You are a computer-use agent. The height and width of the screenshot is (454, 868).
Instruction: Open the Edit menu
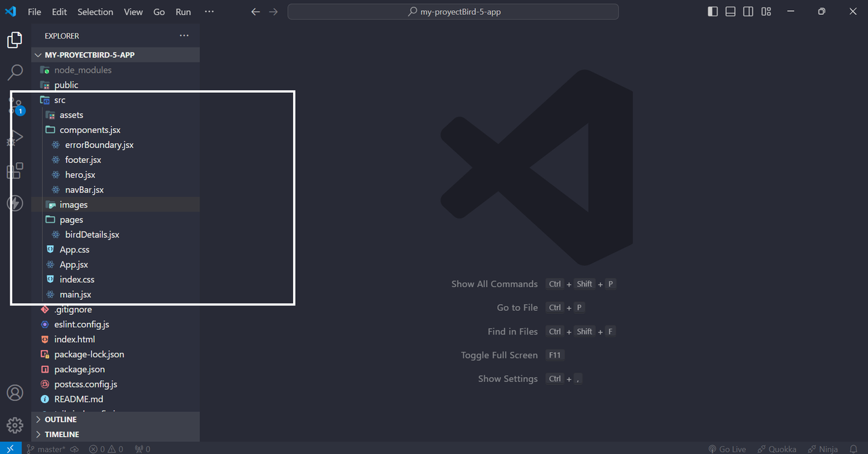60,12
